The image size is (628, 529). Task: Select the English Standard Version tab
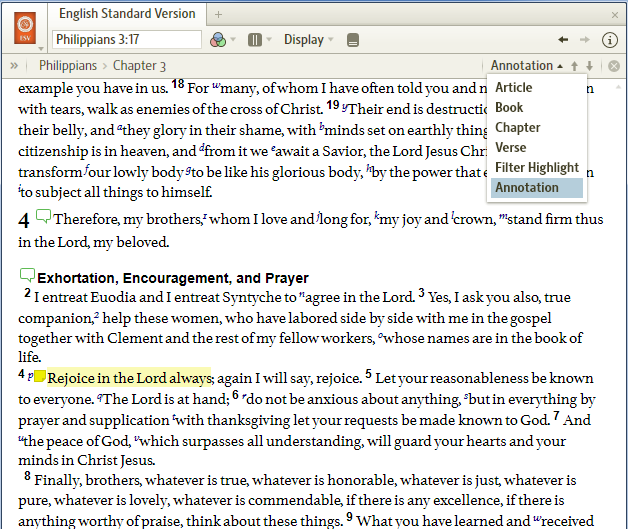click(x=127, y=14)
